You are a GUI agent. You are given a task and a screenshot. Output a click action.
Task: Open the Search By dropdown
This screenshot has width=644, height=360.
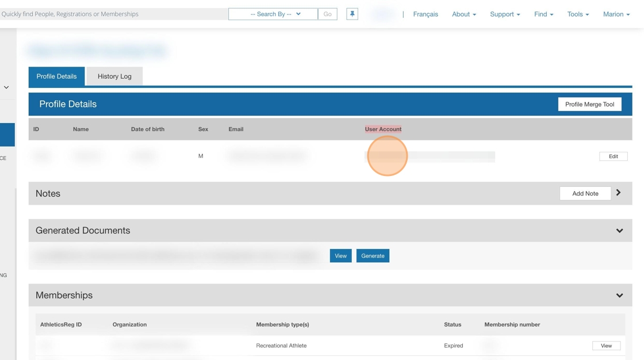[x=273, y=14]
